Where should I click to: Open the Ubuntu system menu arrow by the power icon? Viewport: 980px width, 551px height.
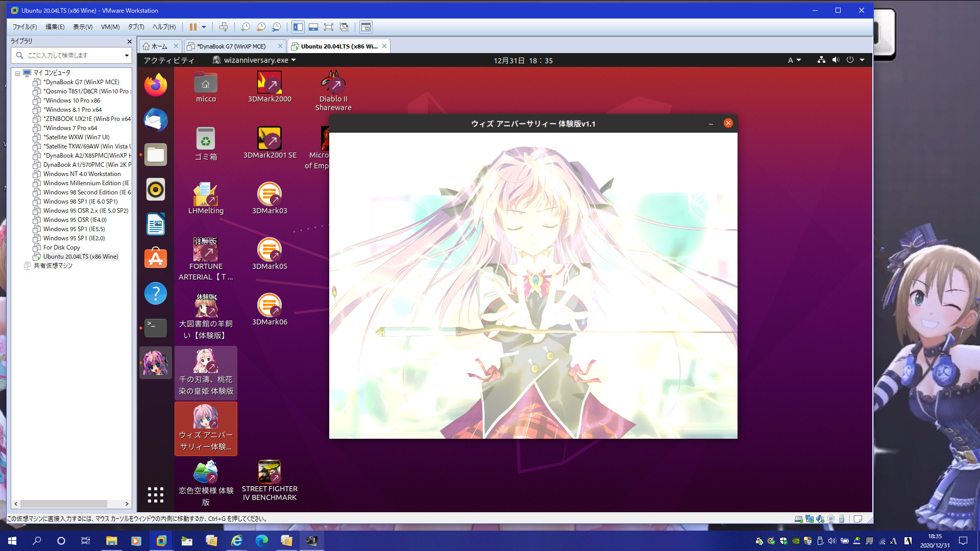coord(862,60)
